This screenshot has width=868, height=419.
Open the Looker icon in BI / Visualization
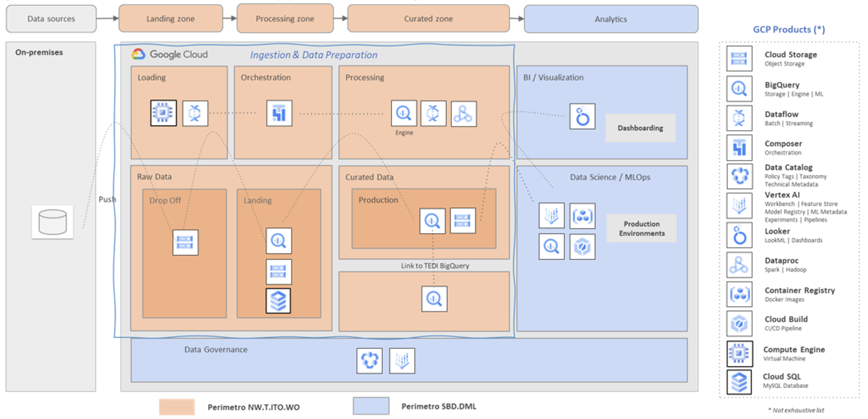pos(582,116)
